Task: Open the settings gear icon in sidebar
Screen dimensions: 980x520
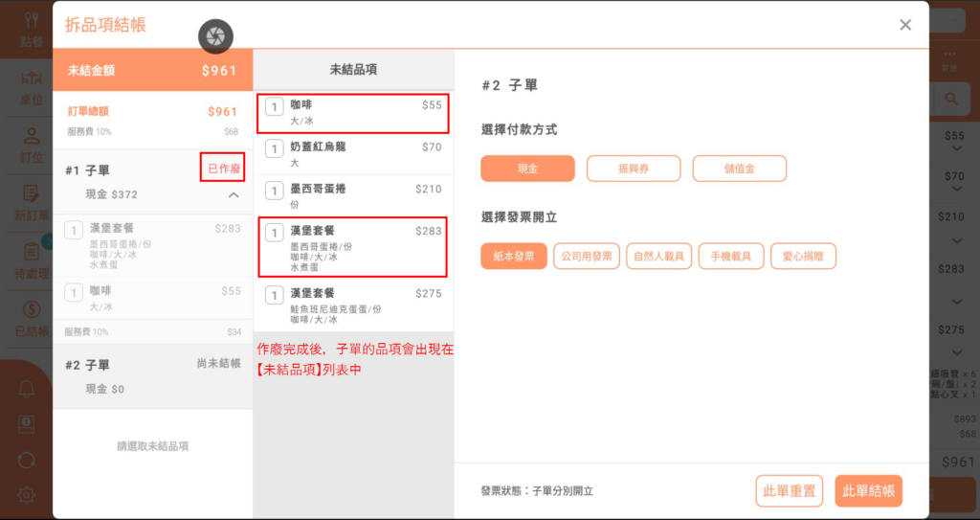Action: click(x=27, y=494)
